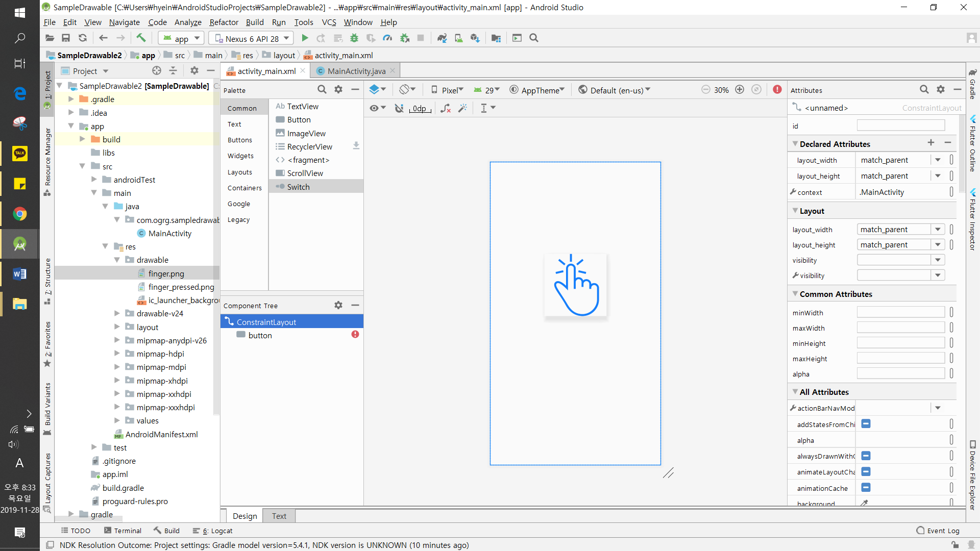
Task: Zoom in the design preview
Action: point(740,90)
